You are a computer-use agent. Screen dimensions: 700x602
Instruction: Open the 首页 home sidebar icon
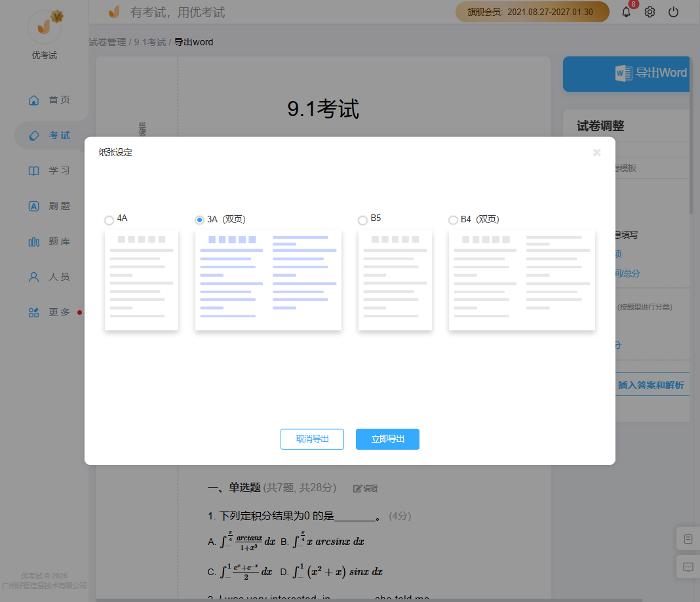[x=33, y=100]
